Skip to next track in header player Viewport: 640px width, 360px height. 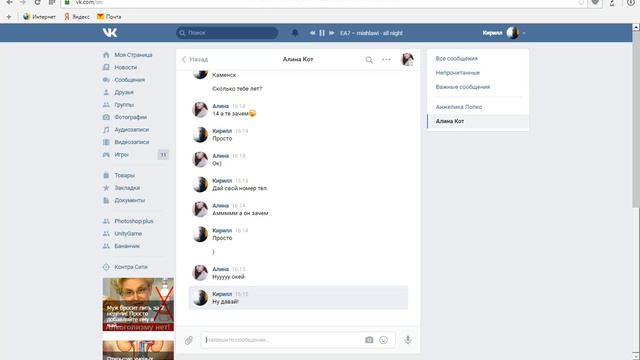[331, 33]
